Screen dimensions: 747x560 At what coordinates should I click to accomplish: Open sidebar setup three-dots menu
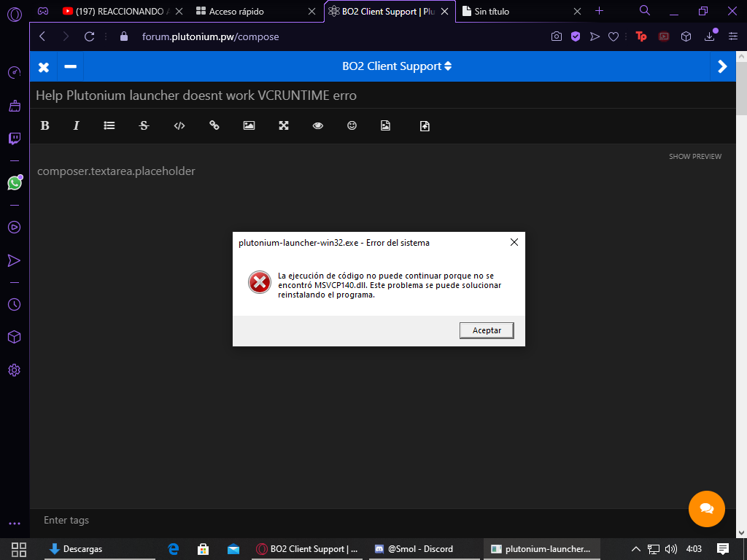pyautogui.click(x=15, y=524)
